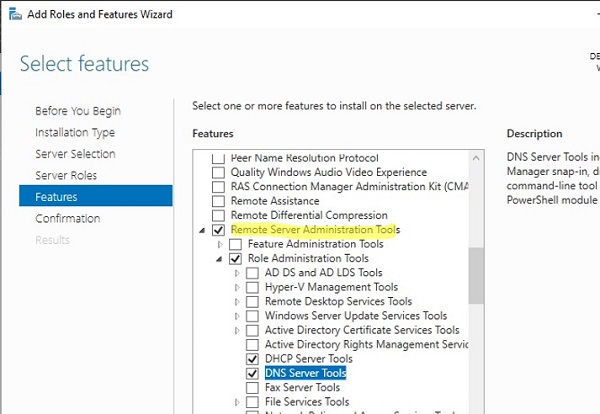Image resolution: width=600 pixels, height=414 pixels.
Task: Uncheck the DHCP Server Tools checkbox
Action: 253,359
